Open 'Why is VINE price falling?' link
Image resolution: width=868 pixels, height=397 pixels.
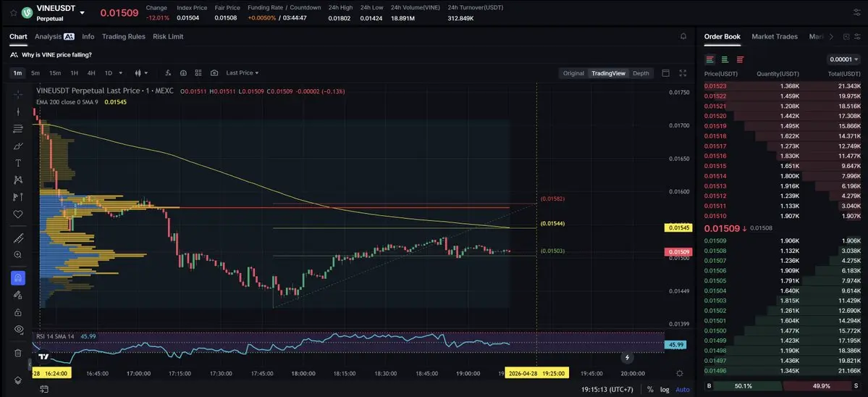pos(57,55)
